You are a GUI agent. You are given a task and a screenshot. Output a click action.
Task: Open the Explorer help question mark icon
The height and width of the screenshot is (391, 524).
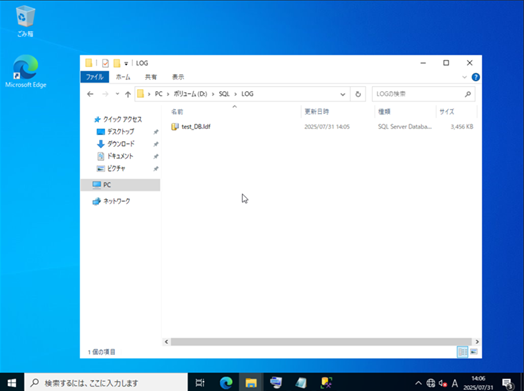pos(476,77)
